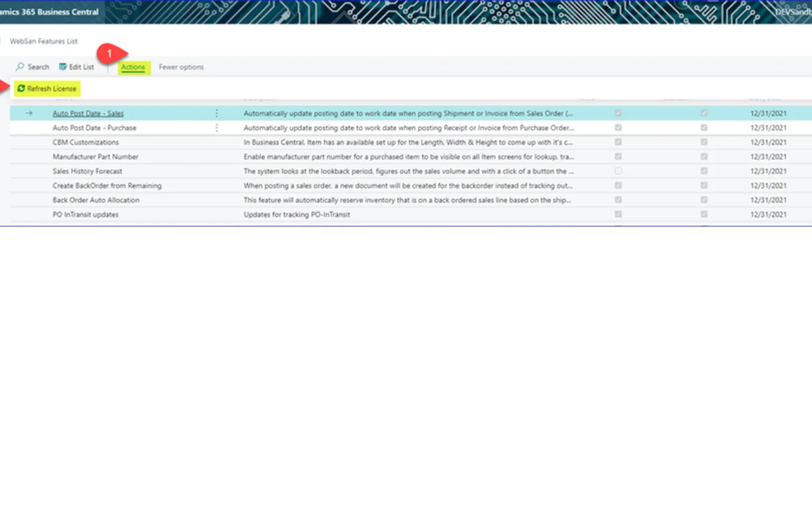The width and height of the screenshot is (812, 508).
Task: Toggle the unchecked checkbox in Sales History Forecast row
Action: [x=618, y=171]
